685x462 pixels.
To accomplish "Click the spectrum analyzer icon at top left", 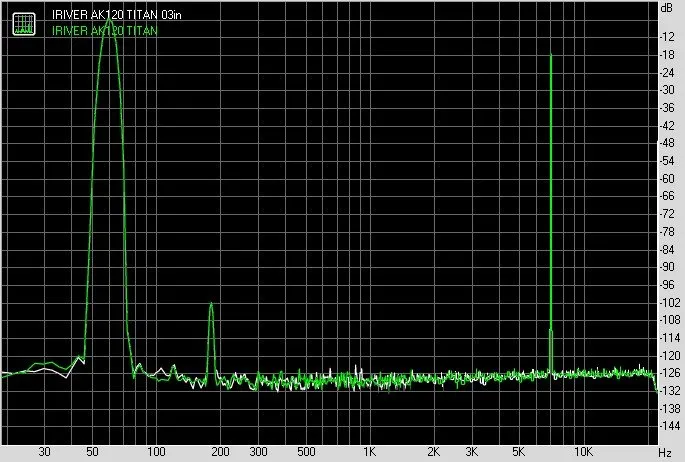I will click(24, 24).
